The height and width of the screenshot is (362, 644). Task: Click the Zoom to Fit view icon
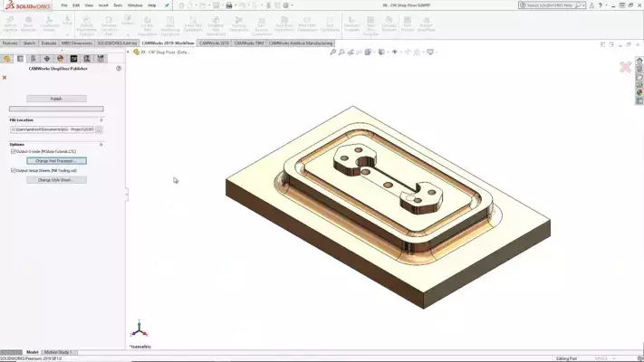(333, 52)
